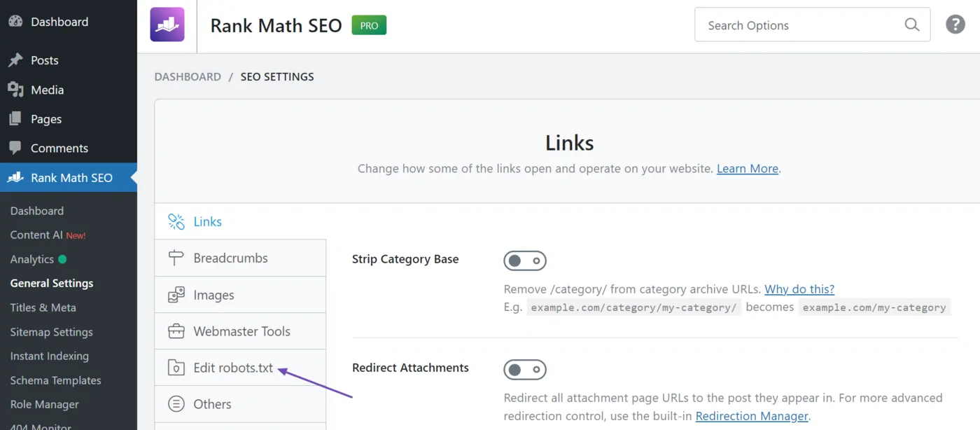This screenshot has width=980, height=430.
Task: Click the Breadcrumbs tag icon
Action: pyautogui.click(x=176, y=258)
